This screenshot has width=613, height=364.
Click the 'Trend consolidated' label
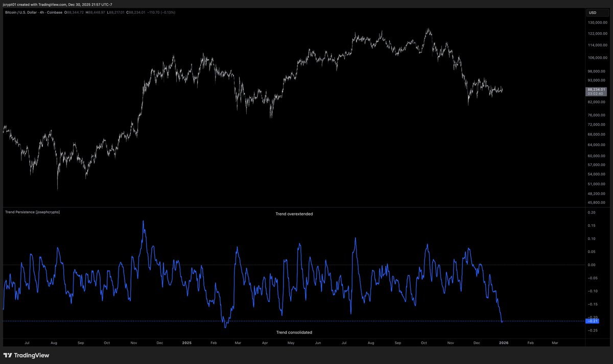[294, 332]
